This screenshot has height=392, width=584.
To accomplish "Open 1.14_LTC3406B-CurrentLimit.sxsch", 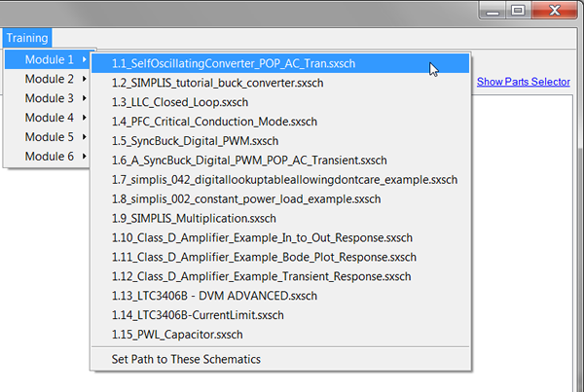I will 280,315.
